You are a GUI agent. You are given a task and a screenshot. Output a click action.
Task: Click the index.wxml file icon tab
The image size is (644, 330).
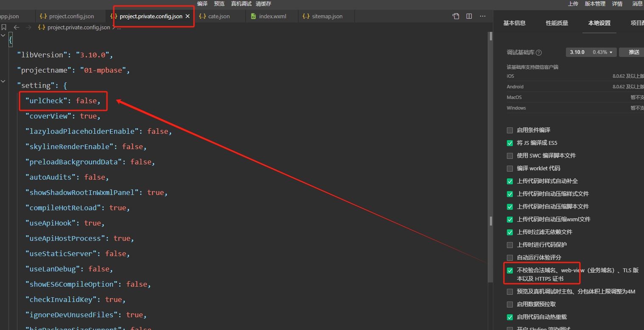click(253, 16)
